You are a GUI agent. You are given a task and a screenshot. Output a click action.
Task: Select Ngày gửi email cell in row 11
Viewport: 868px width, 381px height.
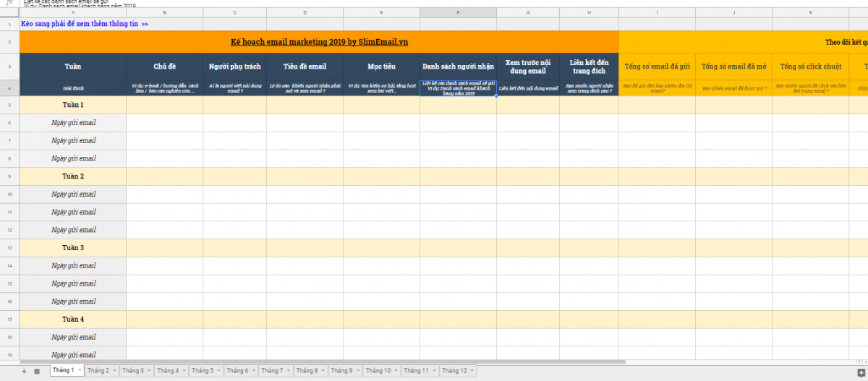pos(73,213)
